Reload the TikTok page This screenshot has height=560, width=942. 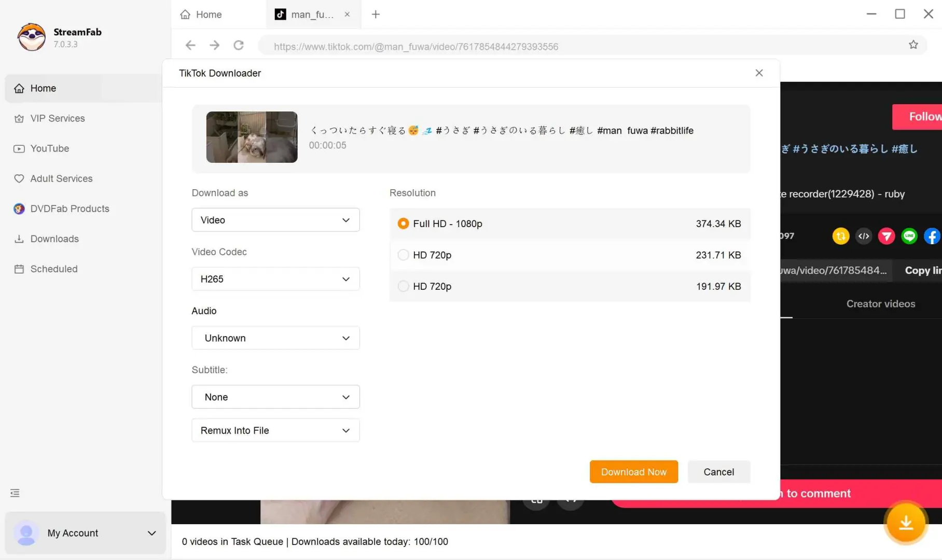point(239,45)
